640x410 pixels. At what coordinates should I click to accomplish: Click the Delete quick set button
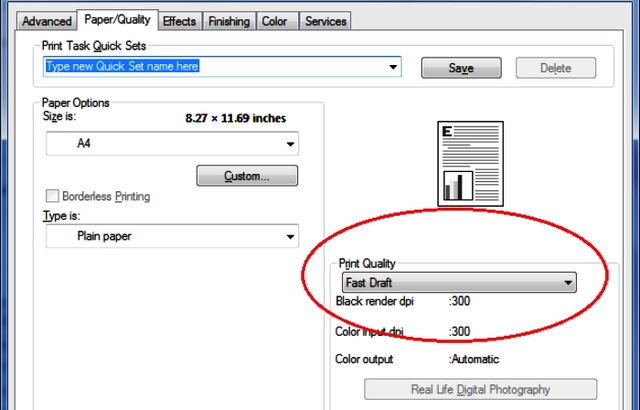point(556,68)
